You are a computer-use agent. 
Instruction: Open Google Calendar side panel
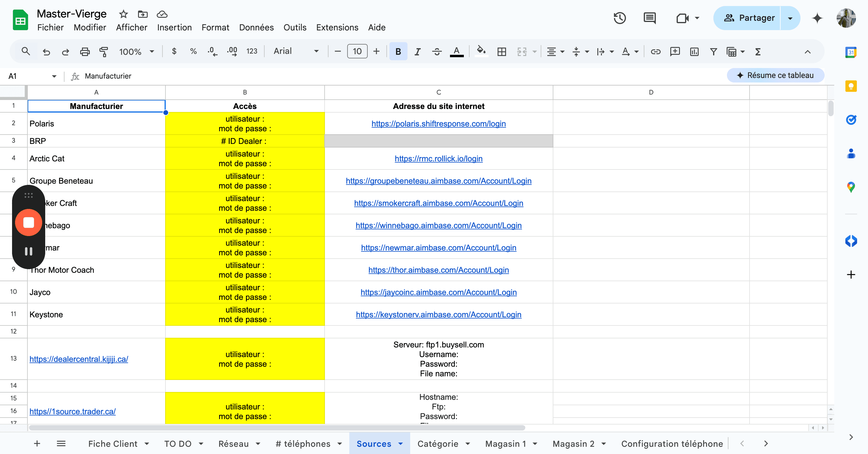pyautogui.click(x=851, y=52)
